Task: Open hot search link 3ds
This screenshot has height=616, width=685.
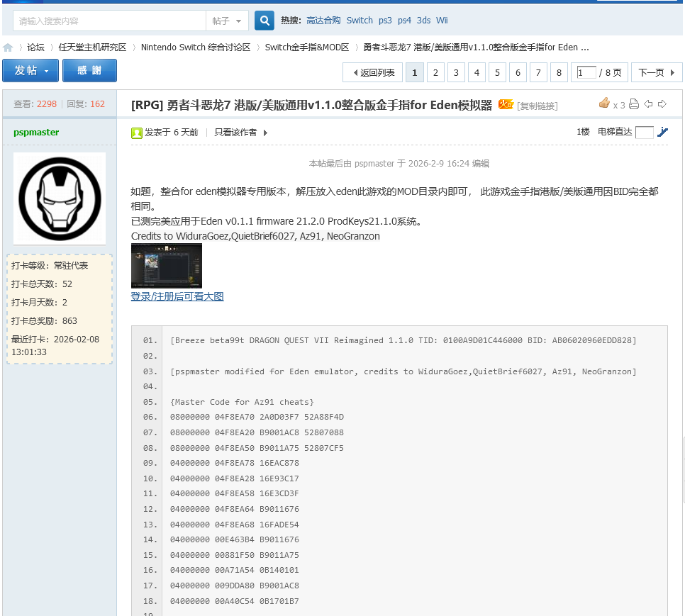Action: point(423,21)
